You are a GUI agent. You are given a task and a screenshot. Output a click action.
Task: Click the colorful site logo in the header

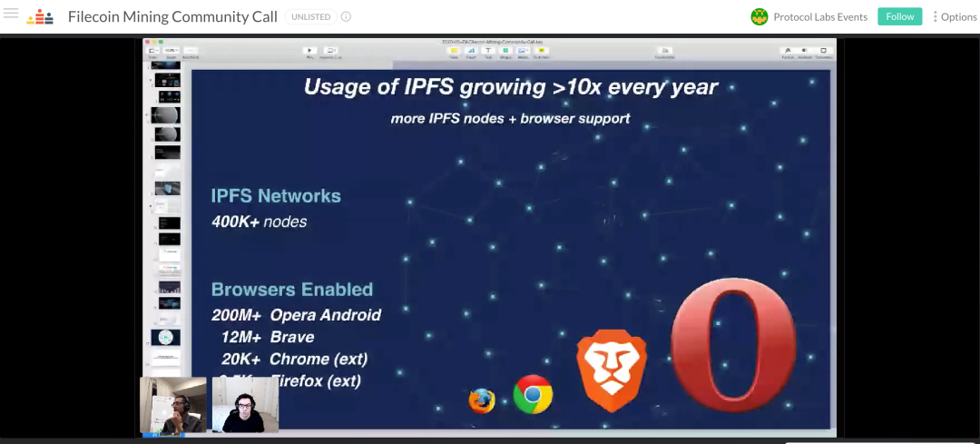click(x=39, y=17)
